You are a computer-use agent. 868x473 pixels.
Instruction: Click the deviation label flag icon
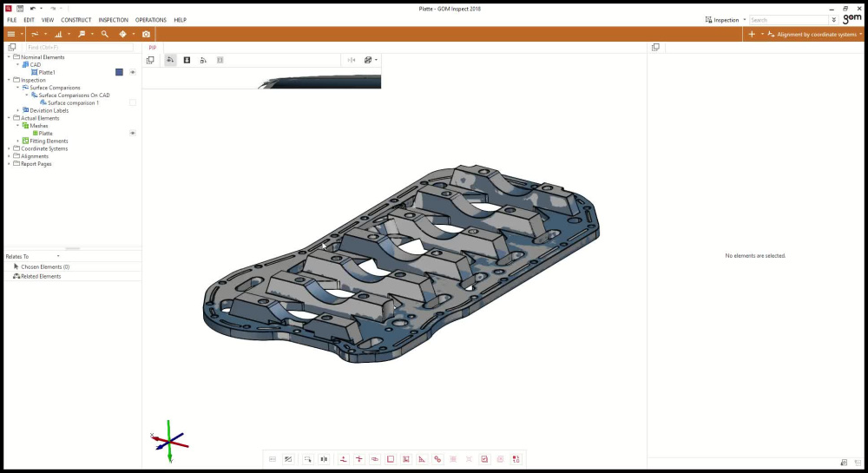coord(82,35)
